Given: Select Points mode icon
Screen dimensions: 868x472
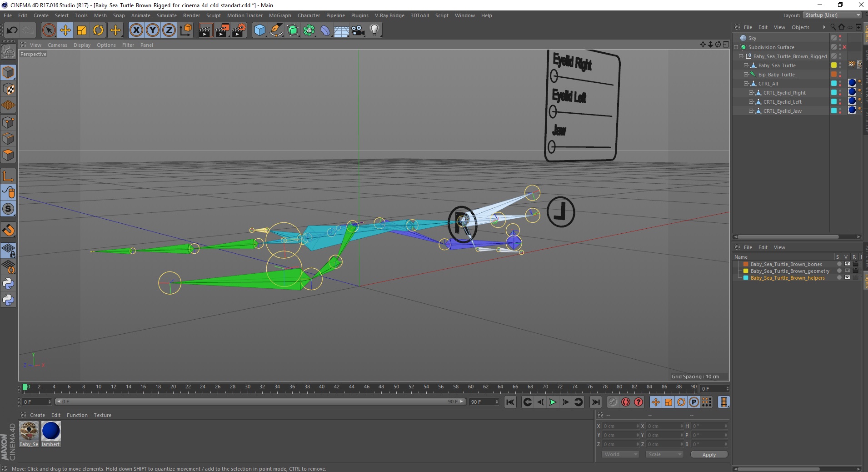Looking at the screenshot, I should click(x=8, y=122).
